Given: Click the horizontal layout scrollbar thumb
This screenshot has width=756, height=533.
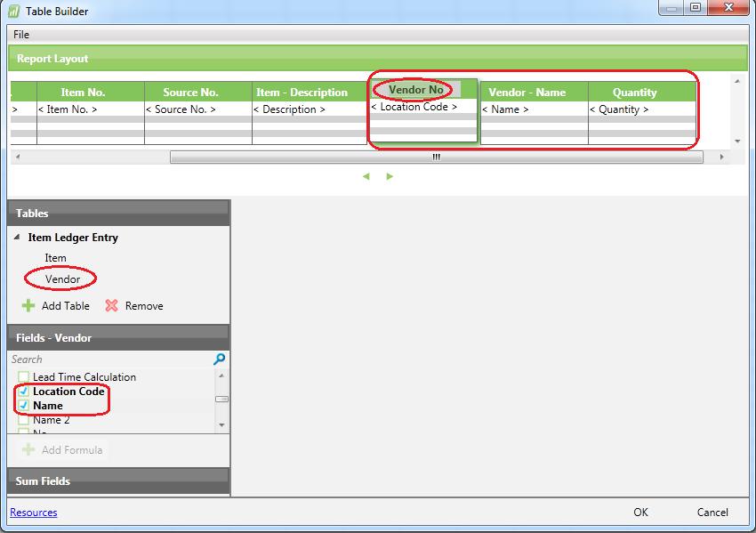Looking at the screenshot, I should (x=437, y=157).
